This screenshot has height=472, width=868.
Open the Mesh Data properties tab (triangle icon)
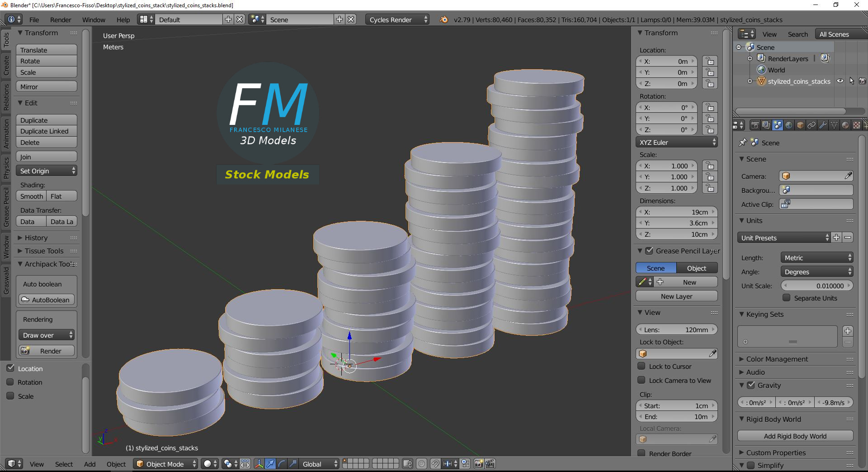tap(834, 125)
